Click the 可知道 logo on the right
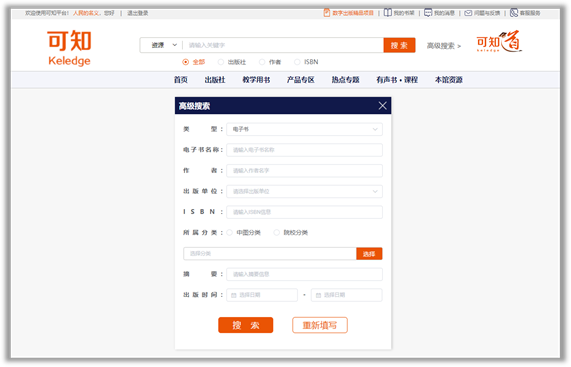 pyautogui.click(x=499, y=41)
